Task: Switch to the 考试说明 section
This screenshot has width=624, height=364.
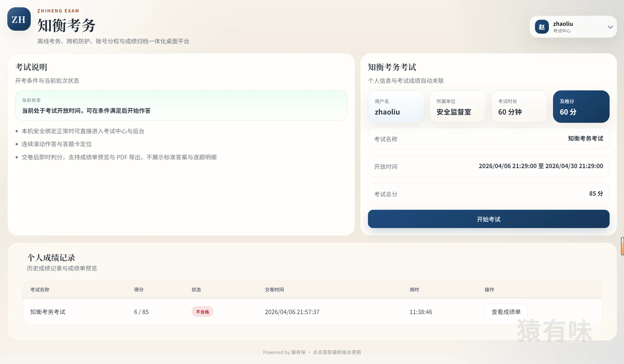Action: click(31, 67)
